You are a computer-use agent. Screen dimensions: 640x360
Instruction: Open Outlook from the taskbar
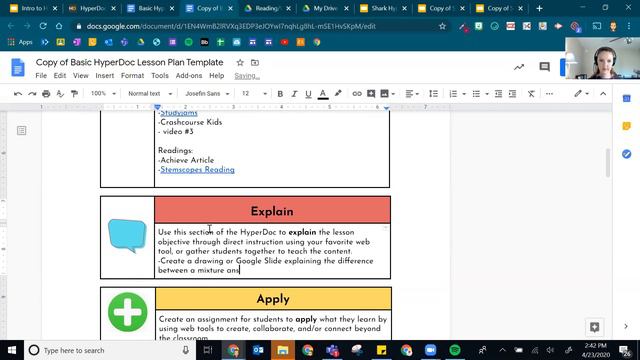pyautogui.click(x=258, y=350)
